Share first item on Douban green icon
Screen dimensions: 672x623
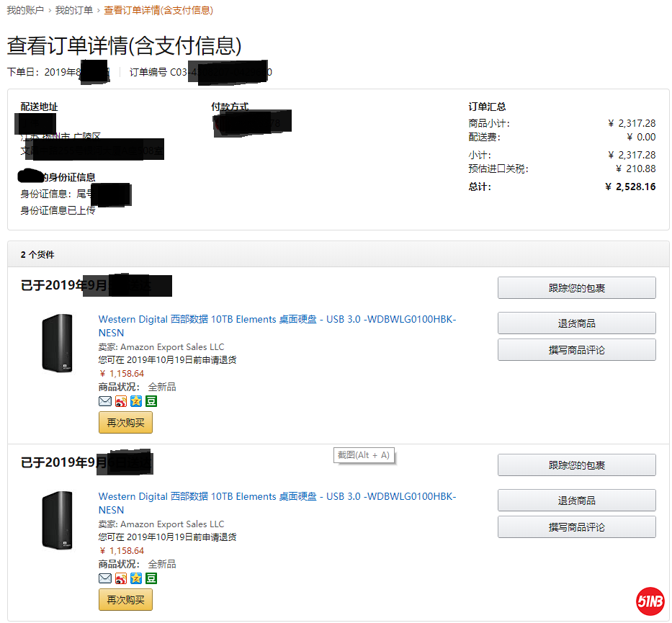[x=151, y=401]
